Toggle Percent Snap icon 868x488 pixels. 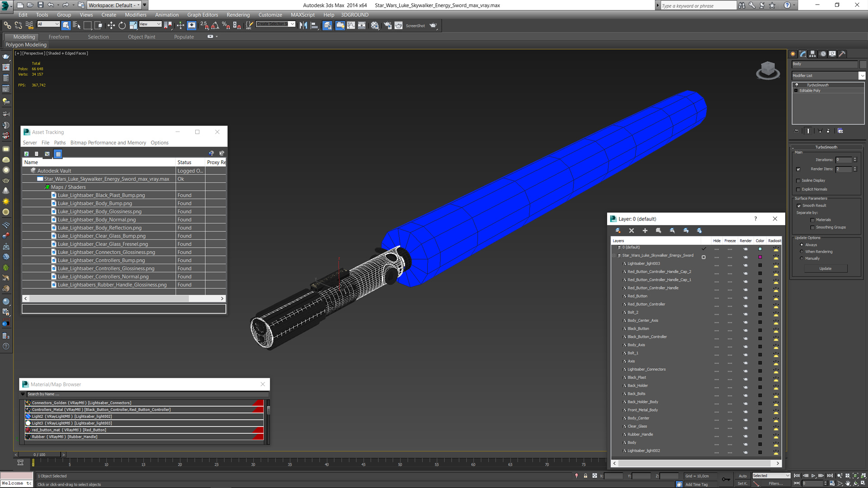(x=226, y=26)
